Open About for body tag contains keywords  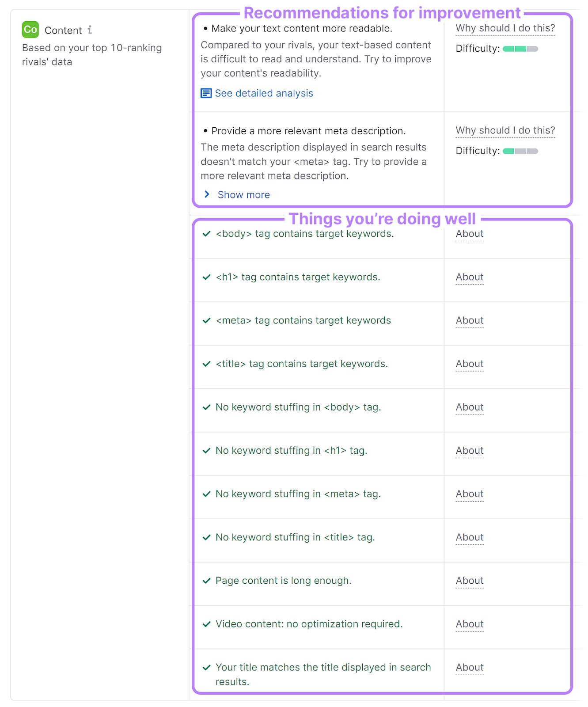(469, 234)
